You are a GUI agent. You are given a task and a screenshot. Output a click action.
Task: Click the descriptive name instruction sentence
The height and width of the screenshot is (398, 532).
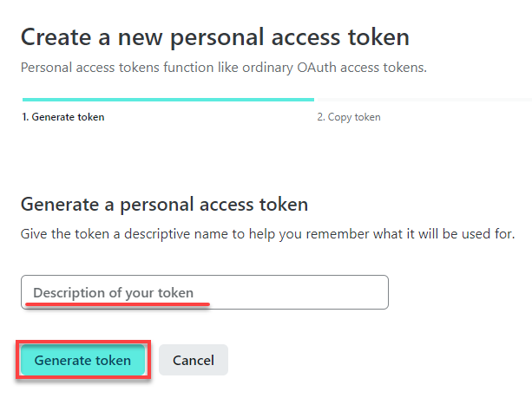coord(267,234)
